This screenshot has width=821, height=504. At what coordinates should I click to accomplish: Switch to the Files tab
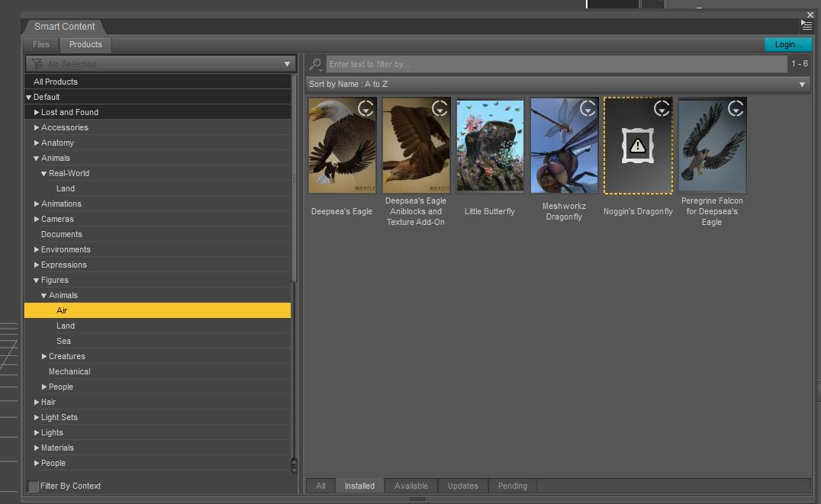(41, 44)
